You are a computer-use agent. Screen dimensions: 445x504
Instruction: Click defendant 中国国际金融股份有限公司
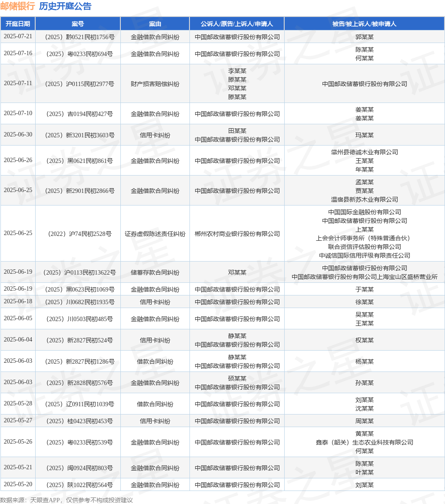(x=365, y=212)
